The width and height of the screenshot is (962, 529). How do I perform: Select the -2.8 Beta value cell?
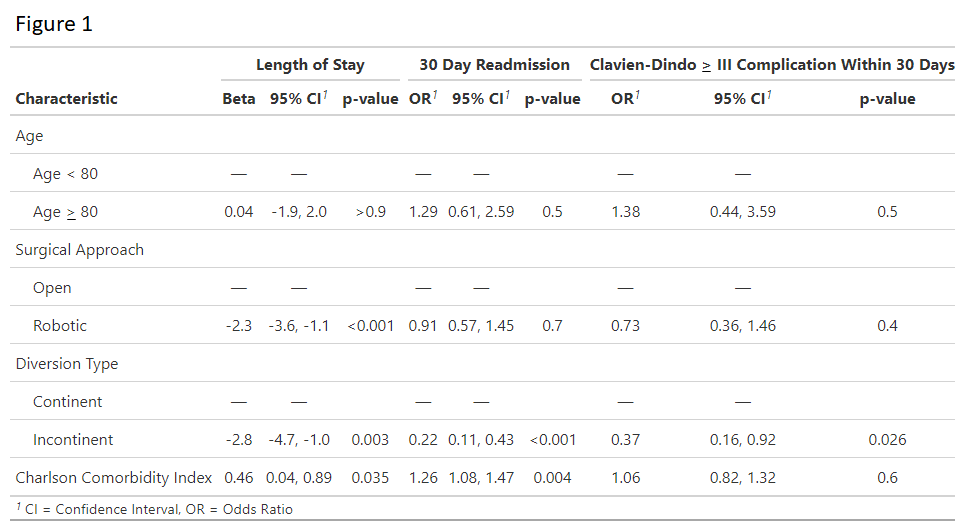click(x=239, y=440)
